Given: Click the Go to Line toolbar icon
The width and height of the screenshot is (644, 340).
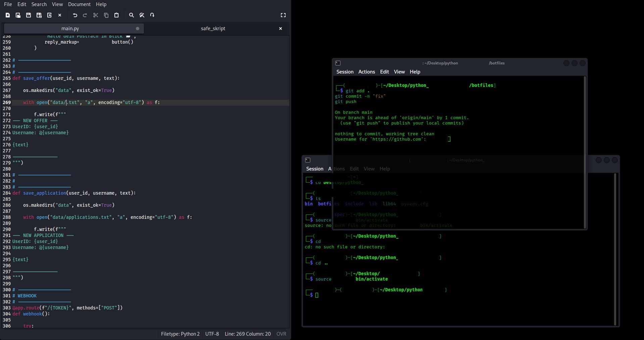Looking at the screenshot, I should tap(152, 15).
